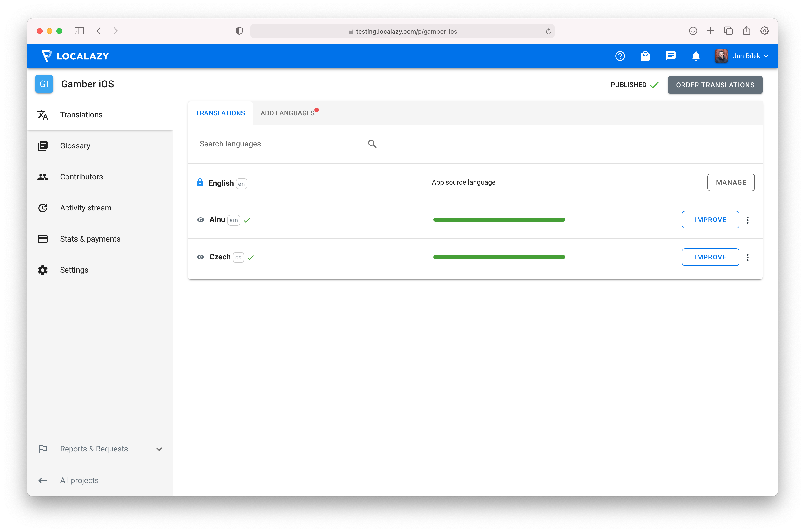This screenshot has width=805, height=532.
Task: Focus the Search languages field
Action: click(282, 144)
